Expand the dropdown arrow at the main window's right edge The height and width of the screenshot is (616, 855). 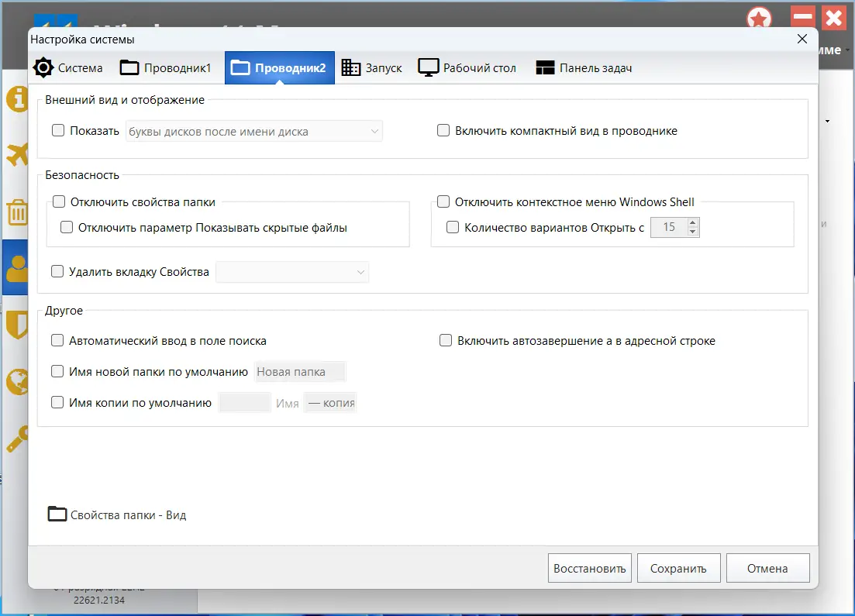(827, 121)
